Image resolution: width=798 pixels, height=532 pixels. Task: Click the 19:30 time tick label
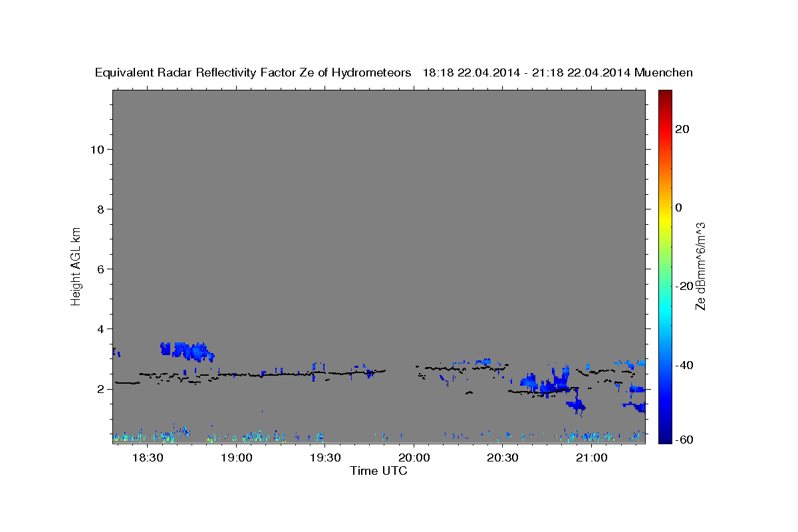(325, 458)
